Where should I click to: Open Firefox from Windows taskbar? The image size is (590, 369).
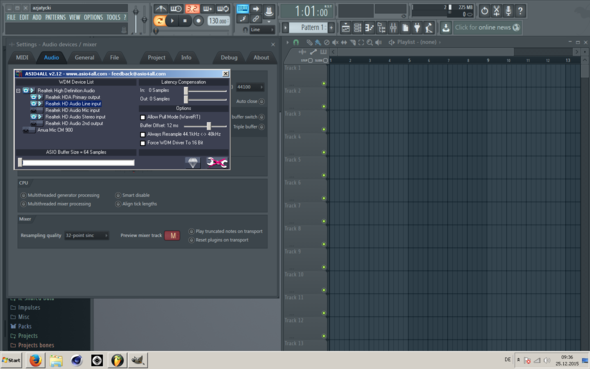pos(35,360)
